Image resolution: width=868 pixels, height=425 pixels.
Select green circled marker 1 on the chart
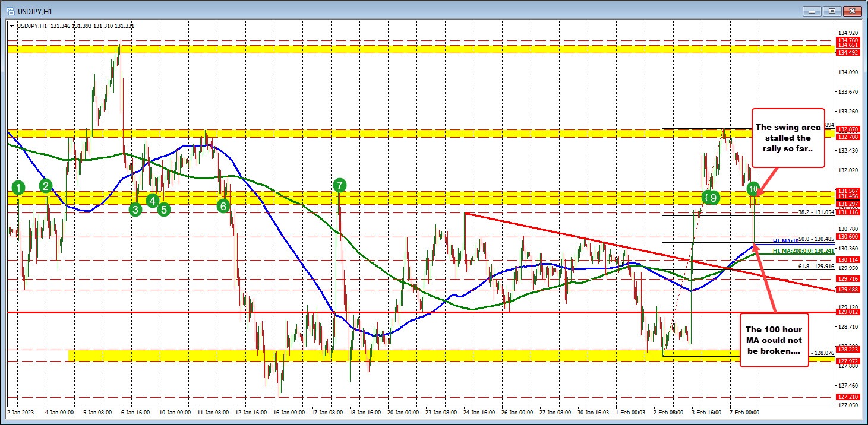point(18,188)
